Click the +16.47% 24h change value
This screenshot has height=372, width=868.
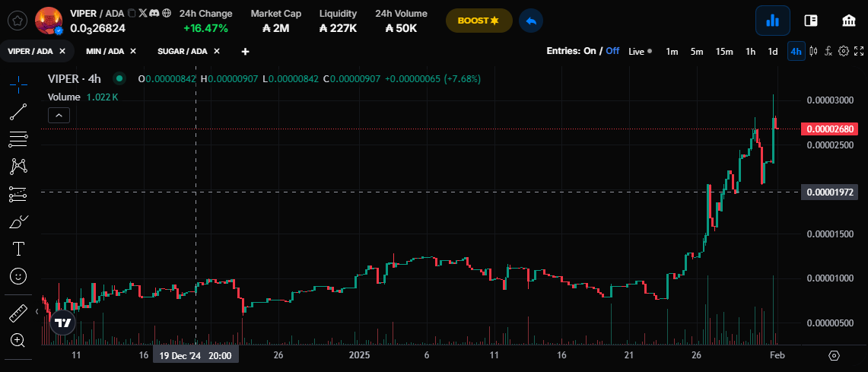coord(206,27)
